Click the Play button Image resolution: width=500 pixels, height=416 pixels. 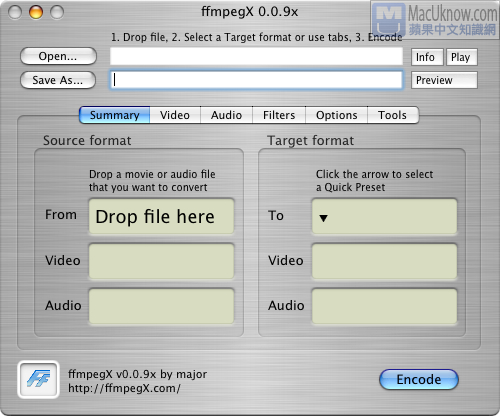(461, 57)
